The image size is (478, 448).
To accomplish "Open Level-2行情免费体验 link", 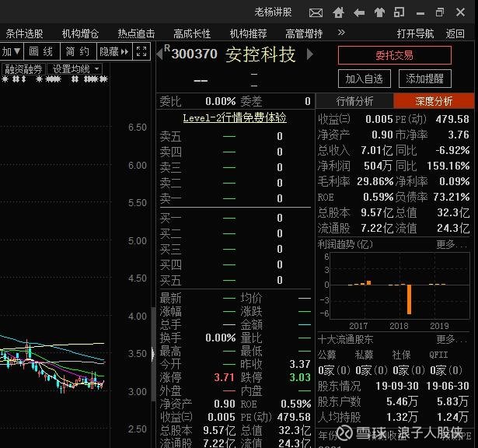I will [x=235, y=117].
